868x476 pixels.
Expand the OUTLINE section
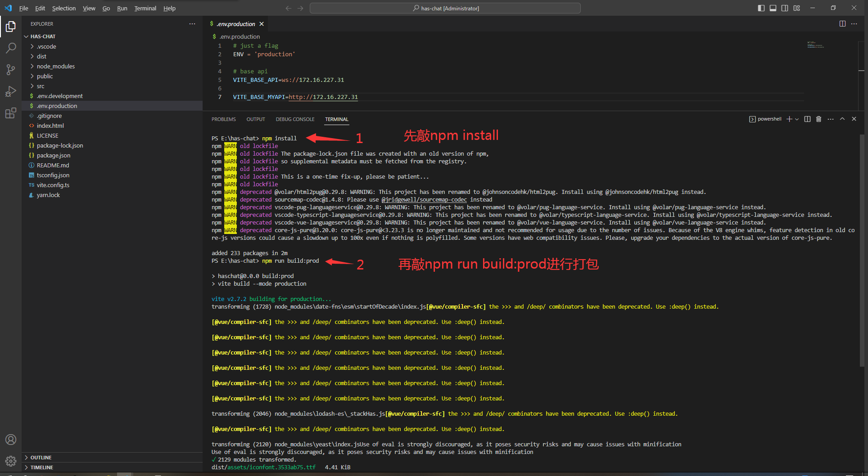pos(41,458)
